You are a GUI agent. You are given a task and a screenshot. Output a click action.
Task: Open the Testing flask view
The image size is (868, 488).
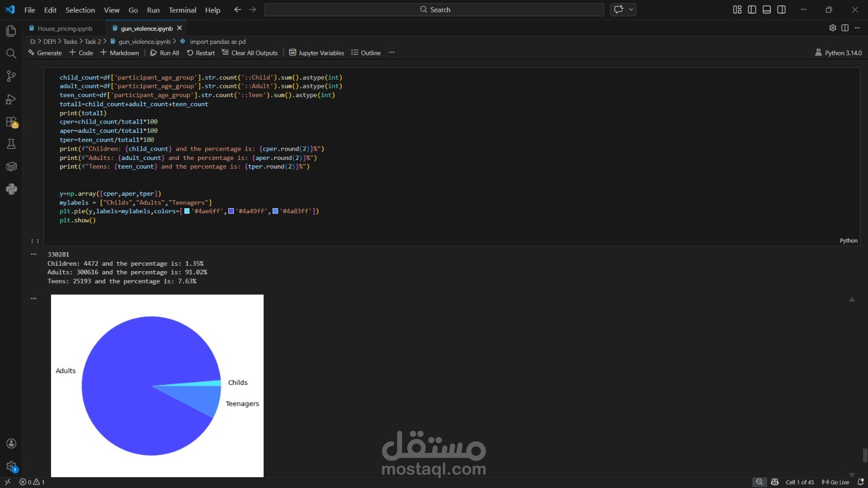click(11, 144)
